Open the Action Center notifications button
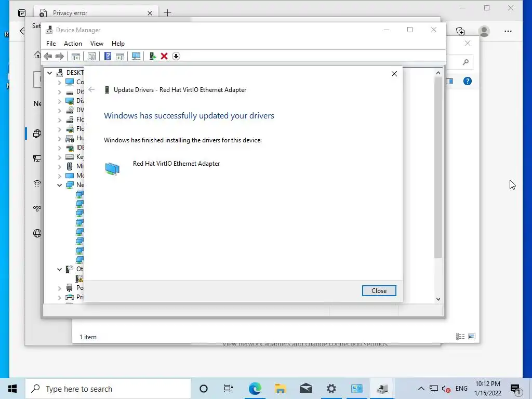Viewport: 532px width, 399px height. [x=515, y=389]
